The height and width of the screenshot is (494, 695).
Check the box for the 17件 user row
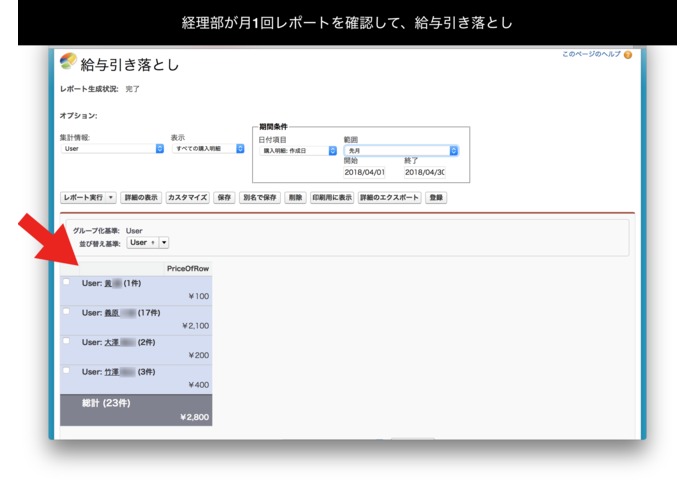pyautogui.click(x=66, y=311)
